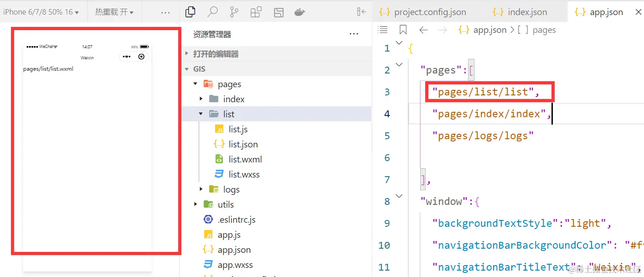Click the "pages/index/index" string on line 4
The image size is (644, 277).
(489, 114)
